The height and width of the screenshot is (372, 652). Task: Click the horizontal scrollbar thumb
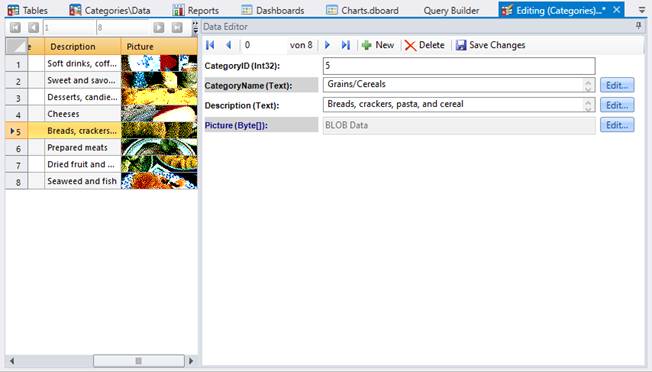pyautogui.click(x=139, y=361)
